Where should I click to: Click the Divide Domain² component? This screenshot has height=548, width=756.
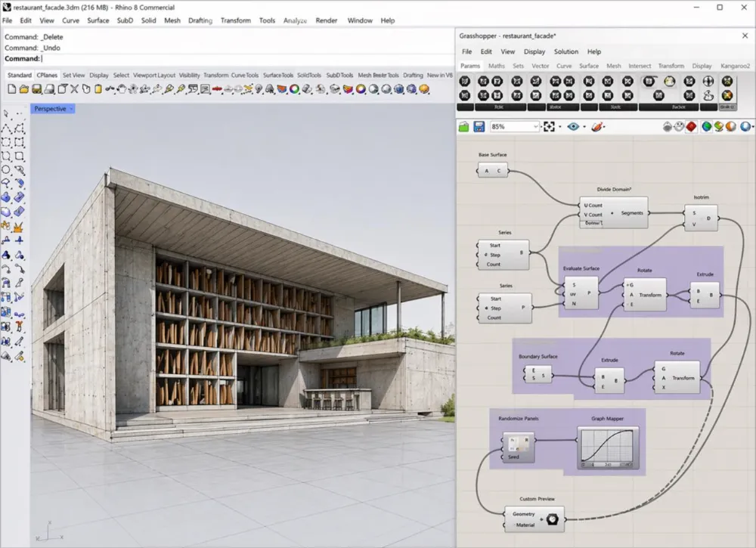coord(613,212)
